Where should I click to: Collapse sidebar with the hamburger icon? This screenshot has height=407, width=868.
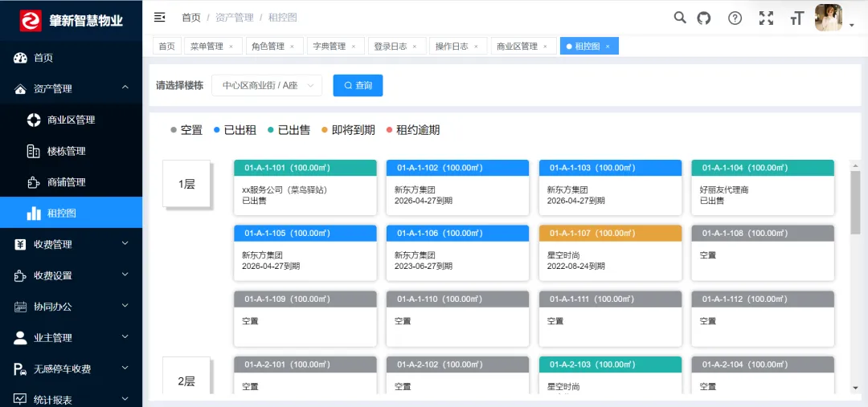(x=159, y=17)
